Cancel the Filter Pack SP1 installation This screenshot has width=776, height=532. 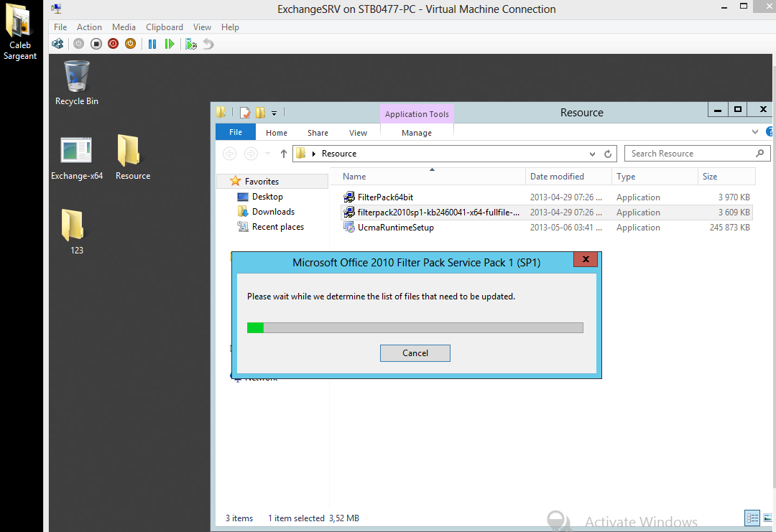pos(415,353)
